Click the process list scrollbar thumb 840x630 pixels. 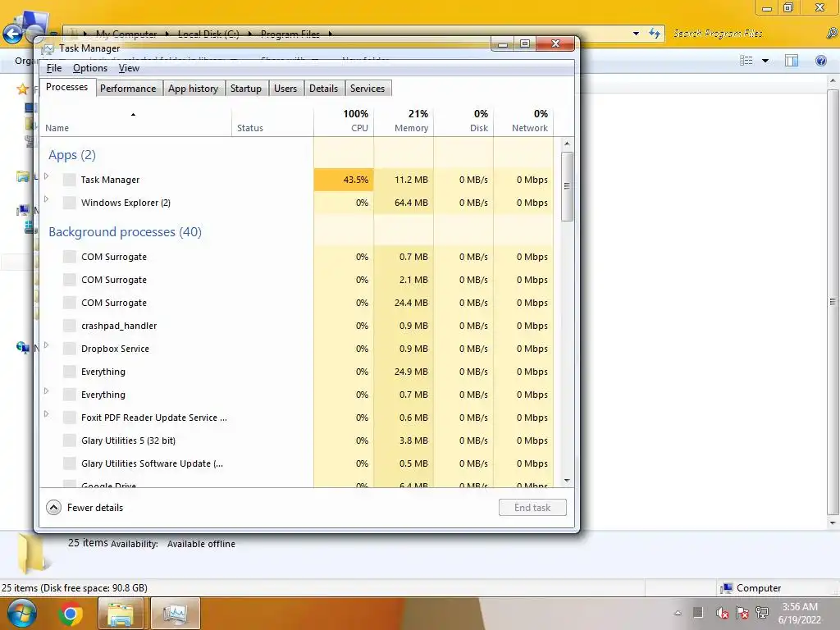tap(567, 186)
